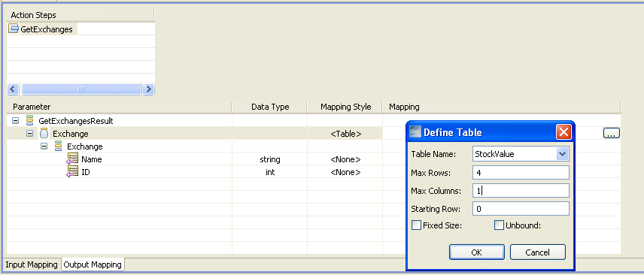Select the Name parameter row
Screen dimensions: 644x275
click(x=91, y=159)
